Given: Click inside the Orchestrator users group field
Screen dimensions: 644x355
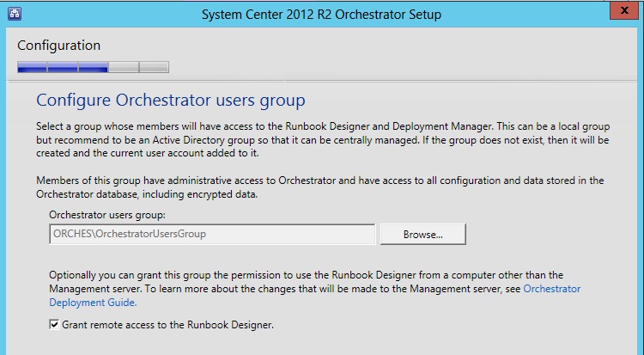Looking at the screenshot, I should click(212, 233).
